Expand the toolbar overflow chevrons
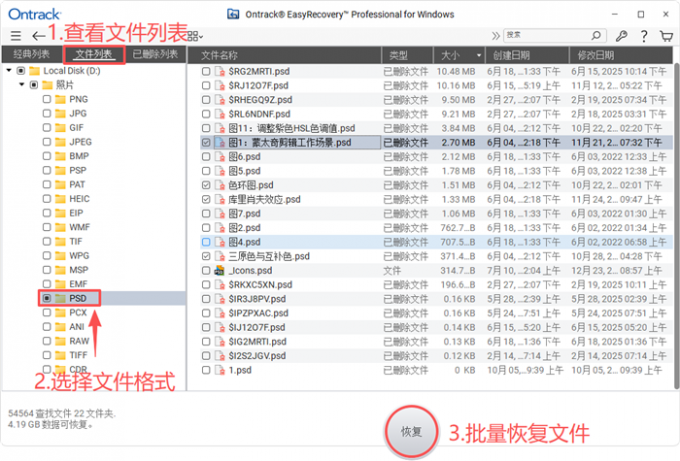This screenshot has width=680, height=461. pyautogui.click(x=495, y=36)
